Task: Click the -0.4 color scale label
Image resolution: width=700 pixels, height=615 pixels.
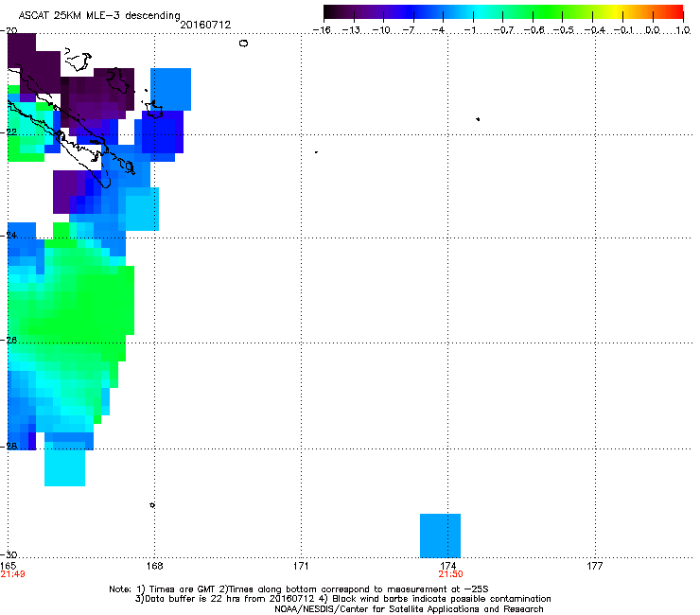Action: tap(594, 30)
